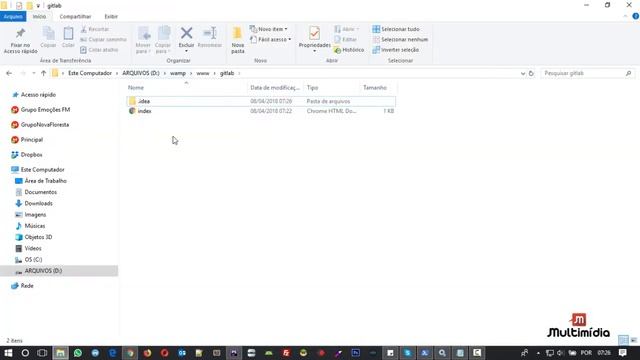Screen dimensions: 640x360
Task: Click the Up one level arrow
Action: (x=43, y=73)
